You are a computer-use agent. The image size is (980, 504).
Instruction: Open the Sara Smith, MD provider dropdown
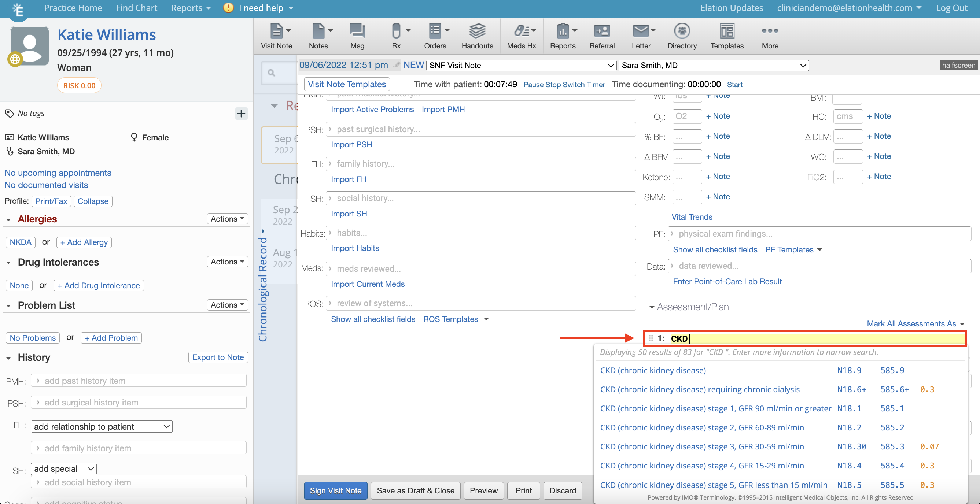[713, 65]
